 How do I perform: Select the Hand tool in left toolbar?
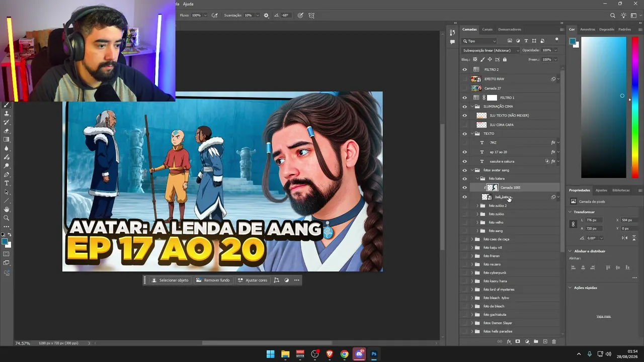tap(7, 209)
